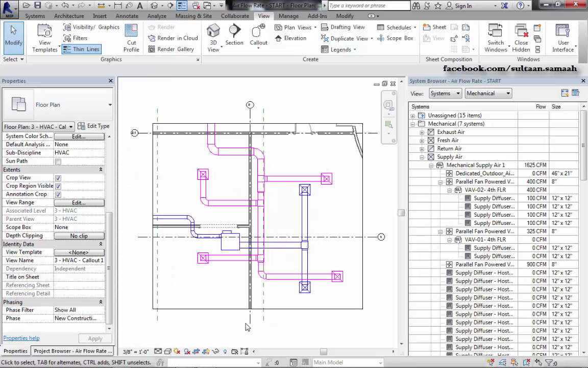Click Close Hidden windows
This screenshot has width=588, height=368.
pos(521,38)
